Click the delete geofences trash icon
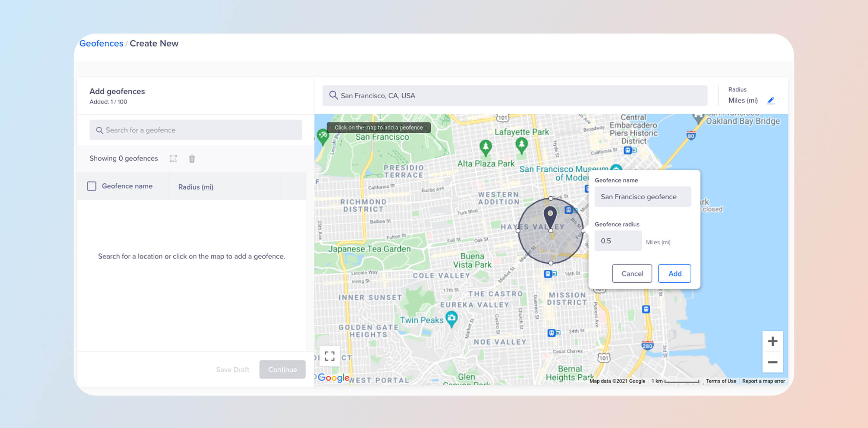 click(x=192, y=158)
